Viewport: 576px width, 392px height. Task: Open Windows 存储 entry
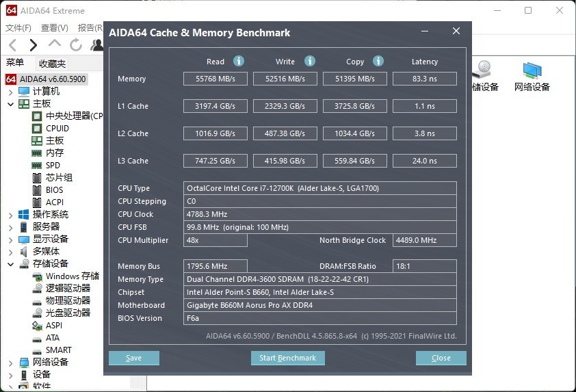[x=73, y=276]
